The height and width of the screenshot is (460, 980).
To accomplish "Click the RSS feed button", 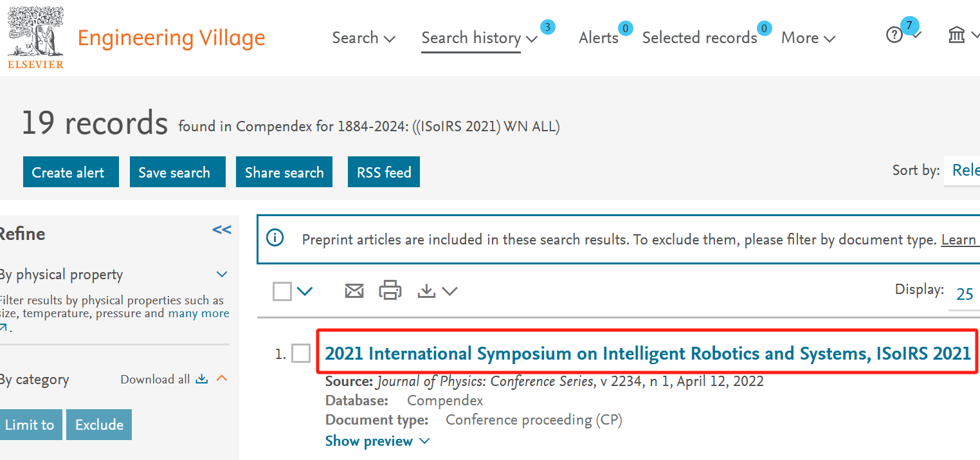I will [384, 172].
